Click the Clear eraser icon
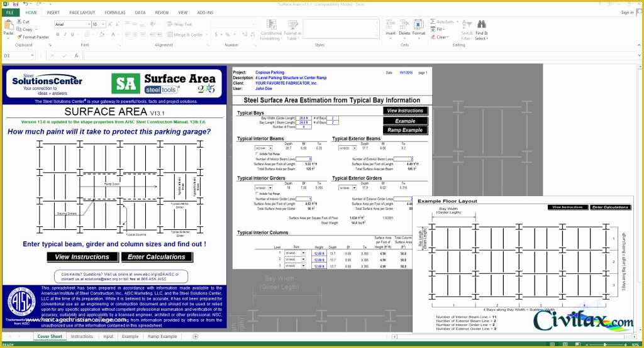The image size is (644, 348). (433, 37)
